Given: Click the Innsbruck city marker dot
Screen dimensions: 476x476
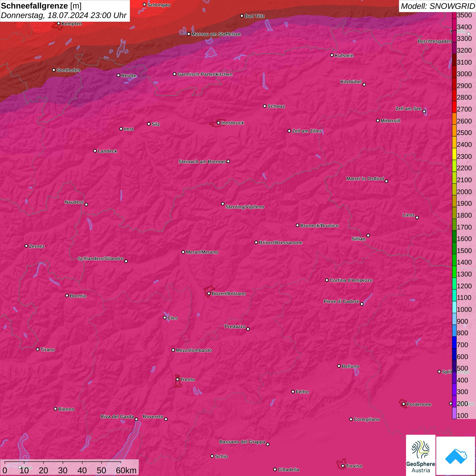Looking at the screenshot, I should point(218,123).
